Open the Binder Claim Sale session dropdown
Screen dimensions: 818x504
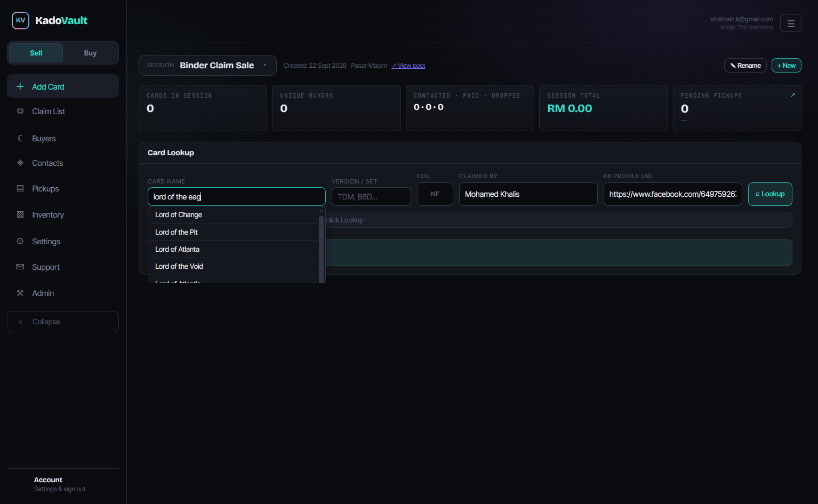(x=207, y=65)
